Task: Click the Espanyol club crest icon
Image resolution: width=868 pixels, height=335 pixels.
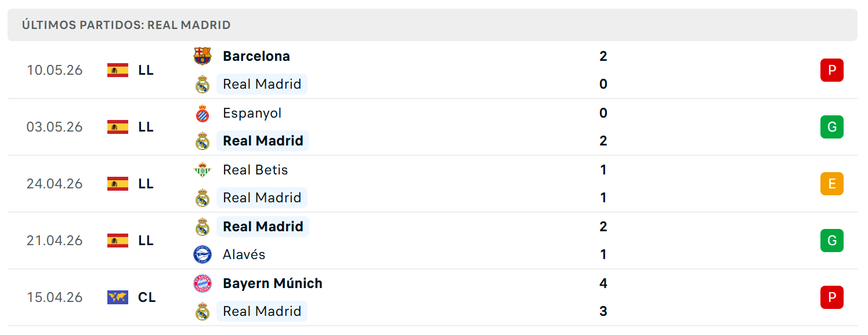Action: [202, 113]
